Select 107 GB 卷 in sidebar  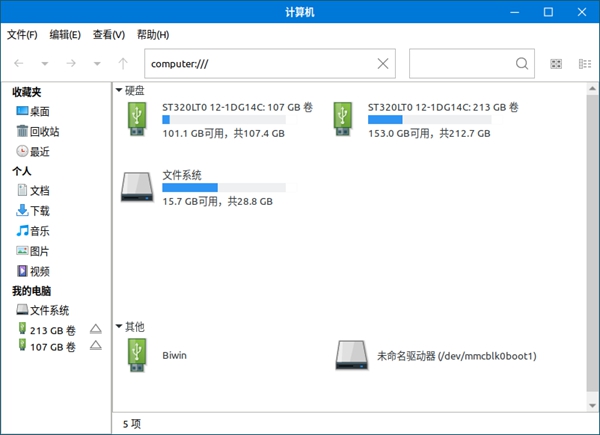47,346
